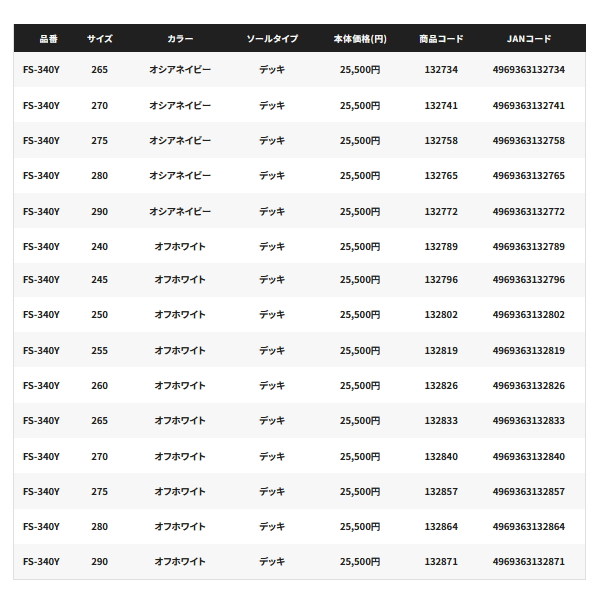Click product code 132871 in last row
Image resolution: width=600 pixels, height=600 pixels.
pos(441,561)
